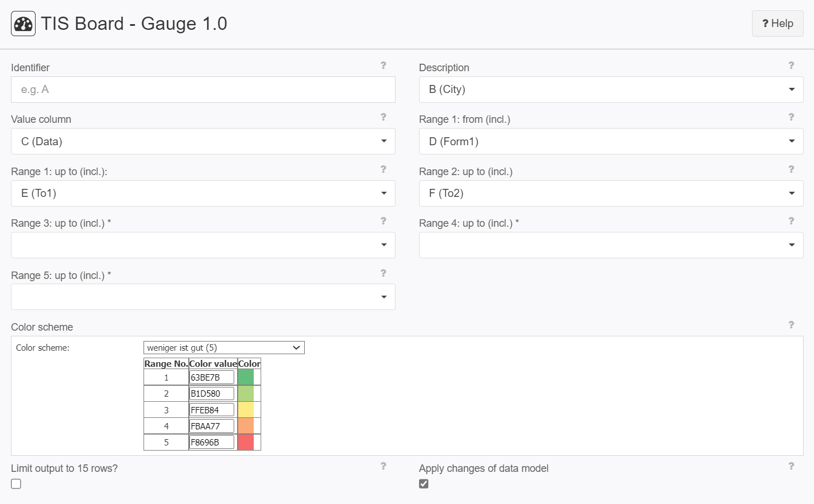Open the Help button

click(777, 24)
